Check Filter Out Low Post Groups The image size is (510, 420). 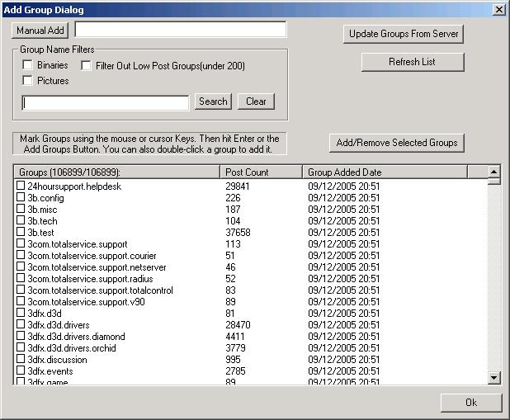pos(87,65)
